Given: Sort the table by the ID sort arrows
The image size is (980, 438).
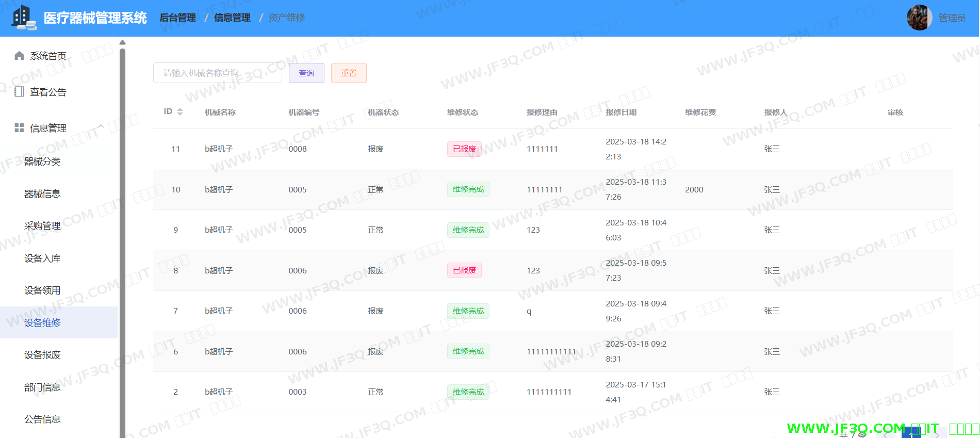Looking at the screenshot, I should (180, 112).
